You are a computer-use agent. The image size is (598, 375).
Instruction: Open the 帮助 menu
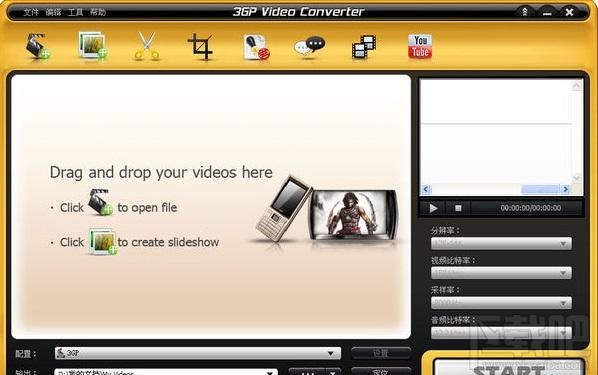(x=98, y=12)
